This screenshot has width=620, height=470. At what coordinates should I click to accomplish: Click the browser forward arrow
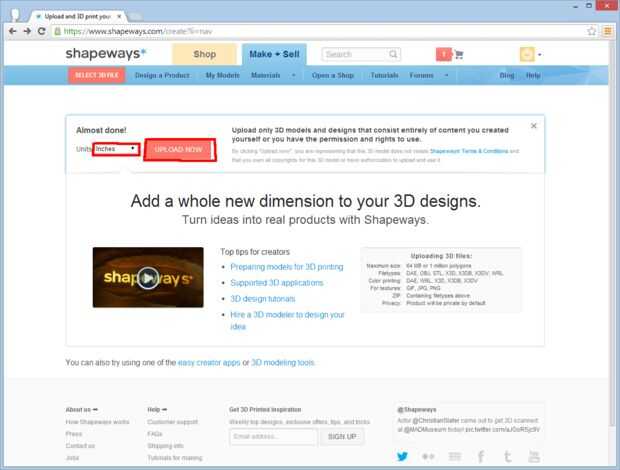[27, 31]
